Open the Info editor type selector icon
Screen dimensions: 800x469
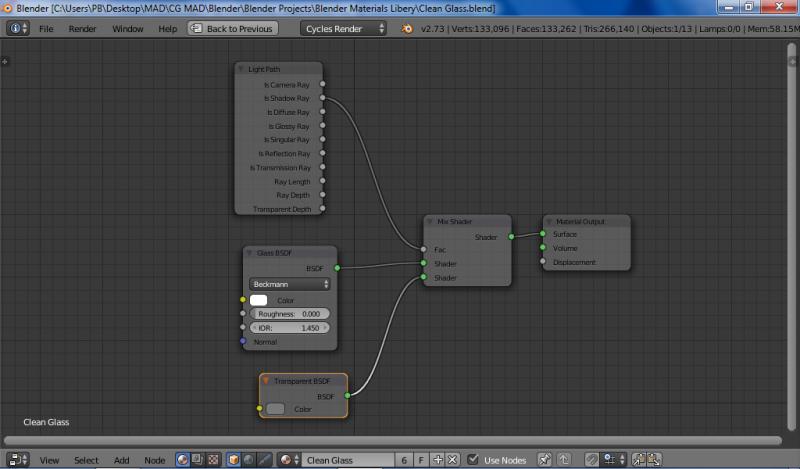pos(18,29)
